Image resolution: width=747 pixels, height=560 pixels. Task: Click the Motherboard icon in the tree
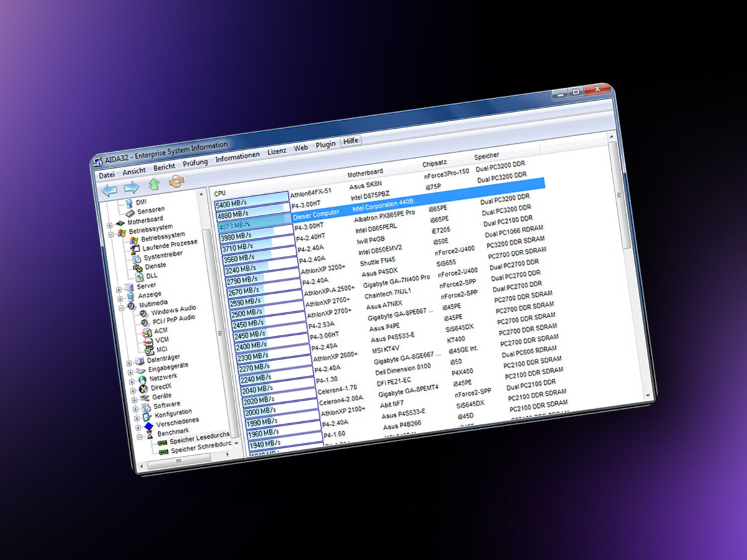(121, 223)
